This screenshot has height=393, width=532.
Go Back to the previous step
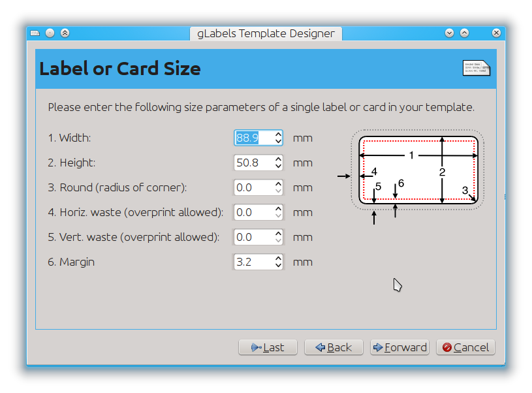(x=334, y=347)
